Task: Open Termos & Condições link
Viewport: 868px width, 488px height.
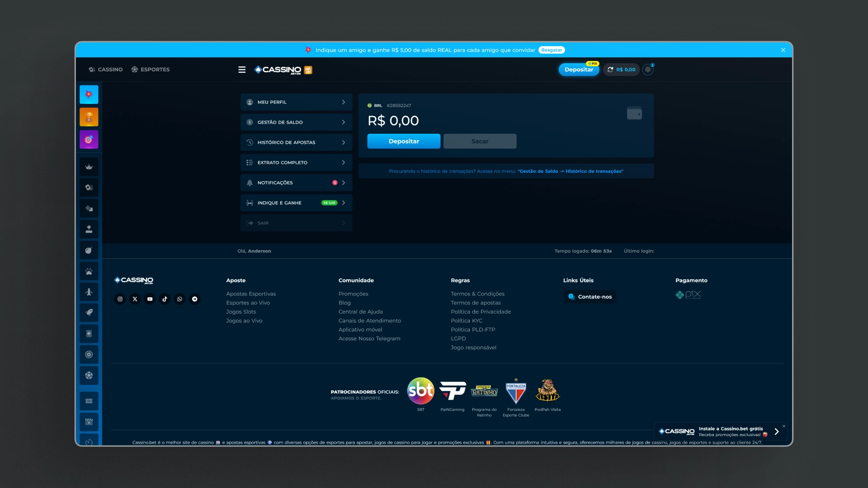Action: point(477,294)
